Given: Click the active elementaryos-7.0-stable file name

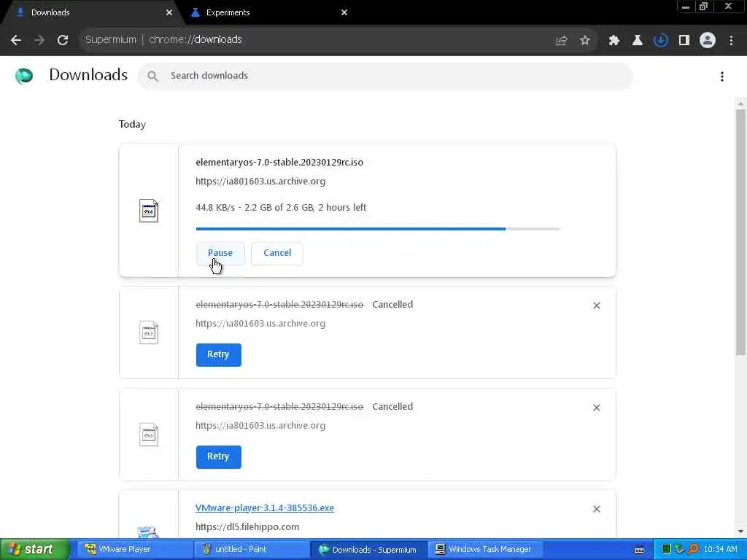Looking at the screenshot, I should (x=279, y=163).
